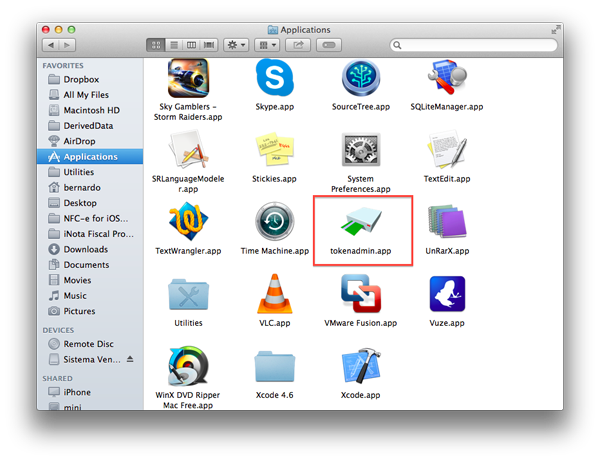Click the Edit Tags toolbar button

pyautogui.click(x=329, y=45)
